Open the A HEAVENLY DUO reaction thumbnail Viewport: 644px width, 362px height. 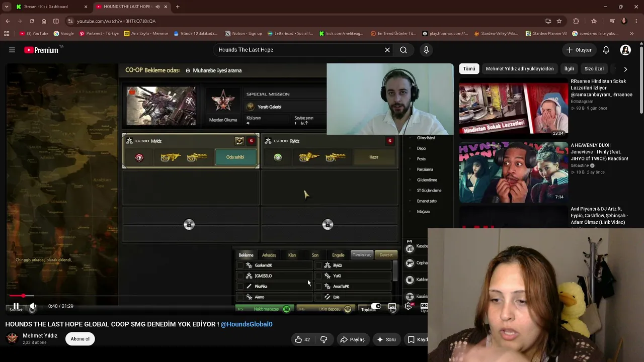(x=513, y=172)
